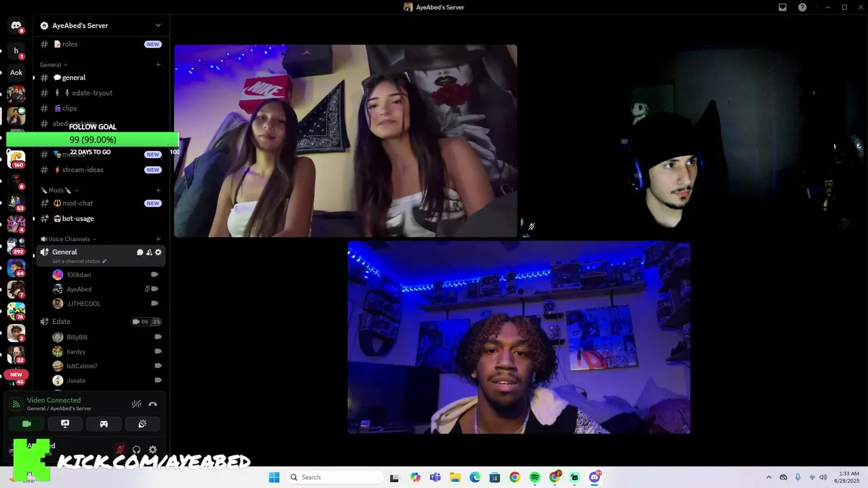Open Discord inbox icon in title bar
This screenshot has height=488, width=868.
tap(783, 7)
